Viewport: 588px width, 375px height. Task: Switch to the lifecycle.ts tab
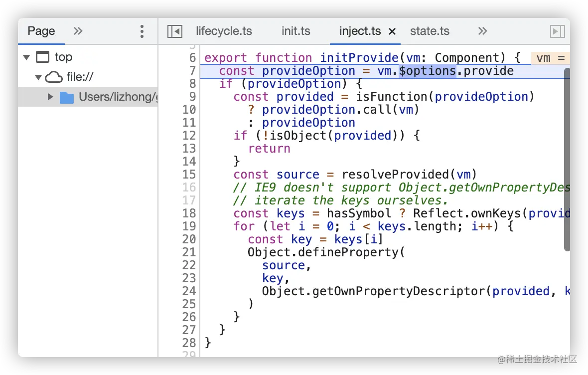(x=224, y=31)
